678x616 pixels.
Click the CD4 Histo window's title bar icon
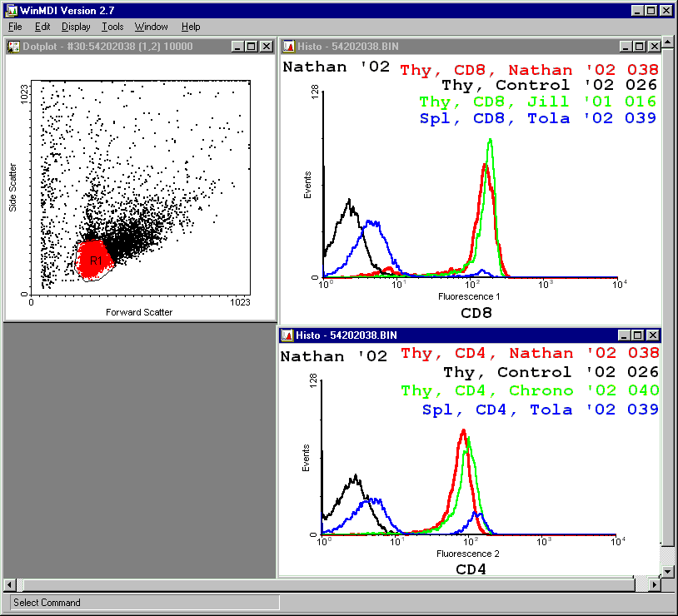[x=288, y=335]
